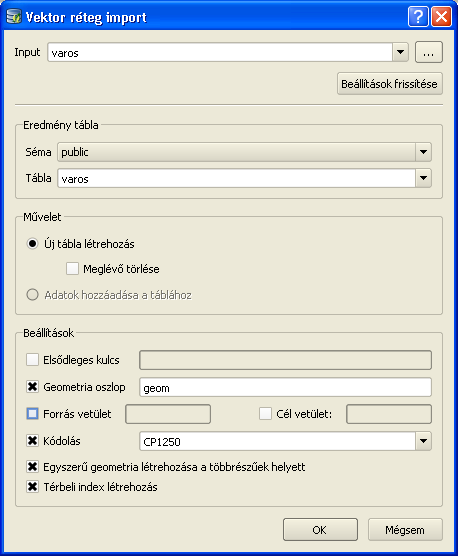The width and height of the screenshot is (458, 556).
Task: Click Beállítások frissítése button
Action: tap(390, 84)
